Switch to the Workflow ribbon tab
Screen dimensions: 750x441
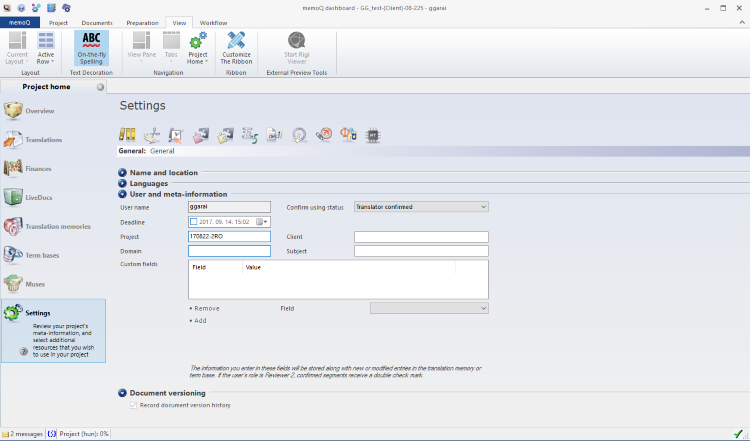(x=213, y=22)
